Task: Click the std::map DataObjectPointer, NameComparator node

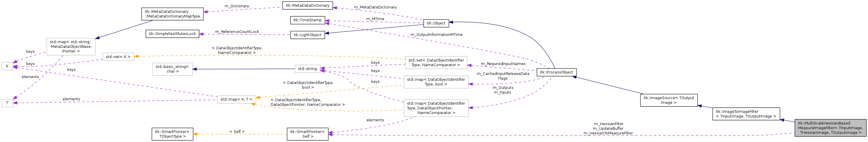Action: point(436,108)
